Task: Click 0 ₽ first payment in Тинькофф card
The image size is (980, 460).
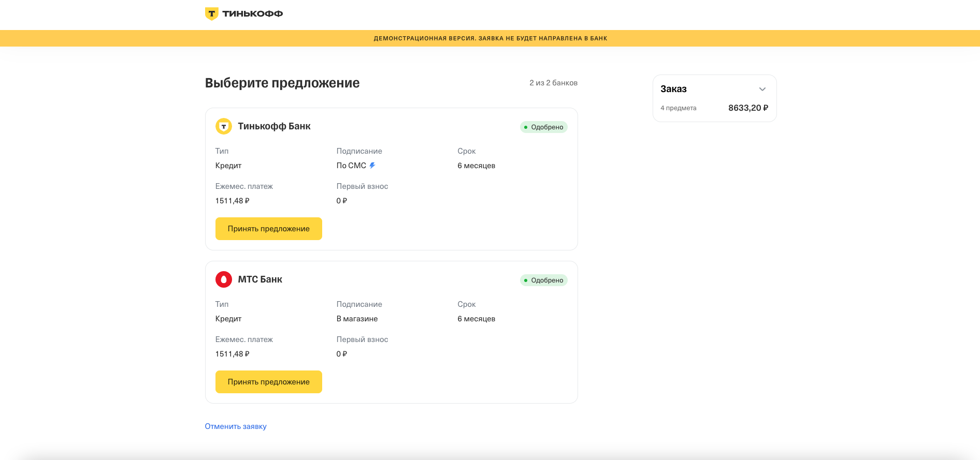Action: pyautogui.click(x=342, y=201)
